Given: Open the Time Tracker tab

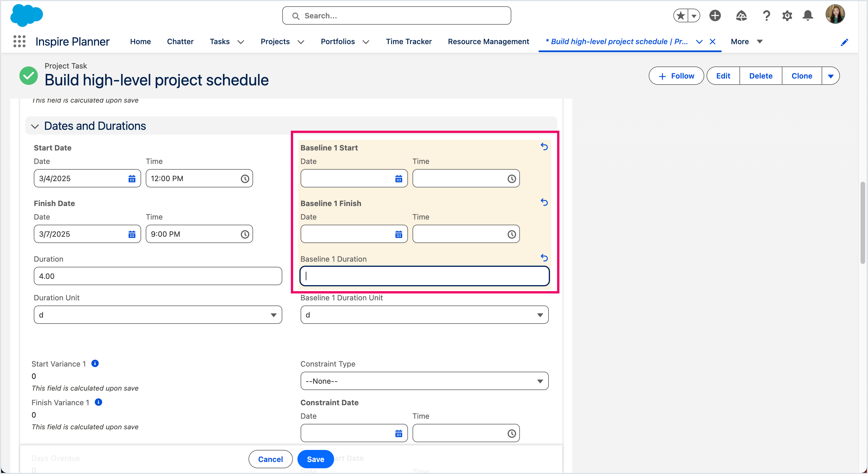Looking at the screenshot, I should click(x=409, y=42).
